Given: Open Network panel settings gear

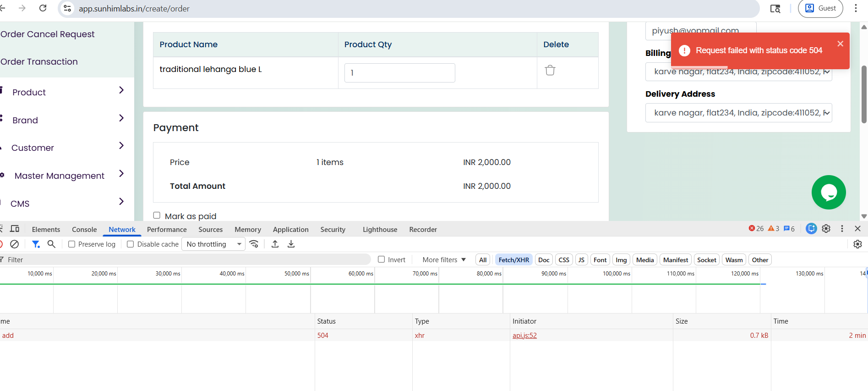Looking at the screenshot, I should coord(858,244).
